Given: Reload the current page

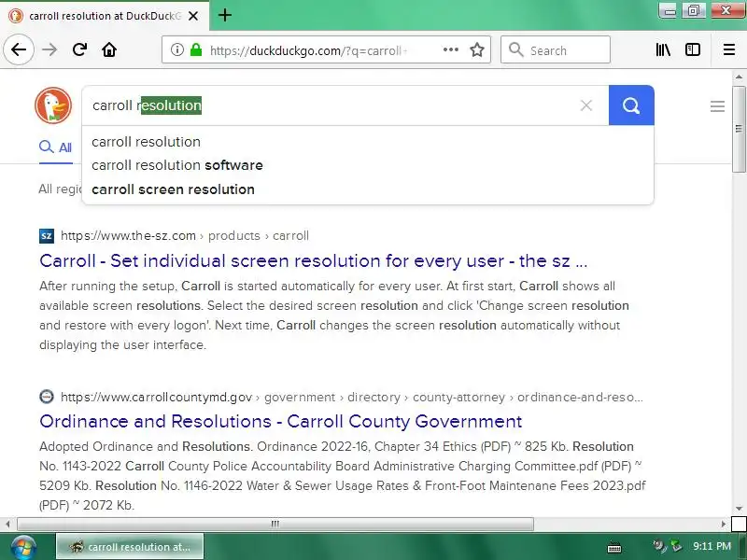Looking at the screenshot, I should pyautogui.click(x=79, y=49).
